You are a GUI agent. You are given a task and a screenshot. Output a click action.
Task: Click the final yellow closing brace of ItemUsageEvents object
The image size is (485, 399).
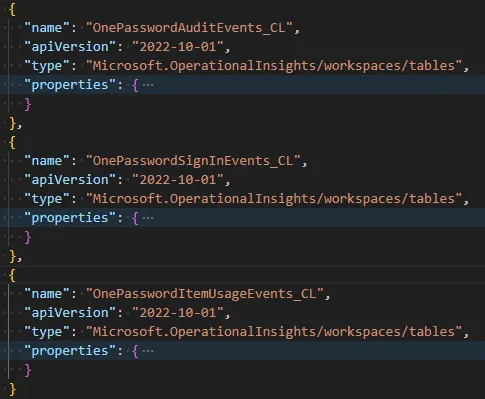pyautogui.click(x=13, y=389)
